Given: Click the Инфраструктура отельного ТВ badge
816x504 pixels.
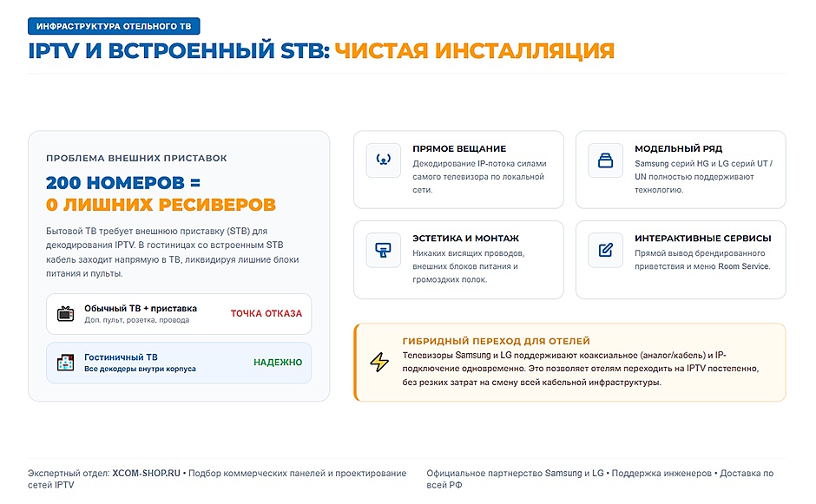Looking at the screenshot, I should (x=114, y=26).
